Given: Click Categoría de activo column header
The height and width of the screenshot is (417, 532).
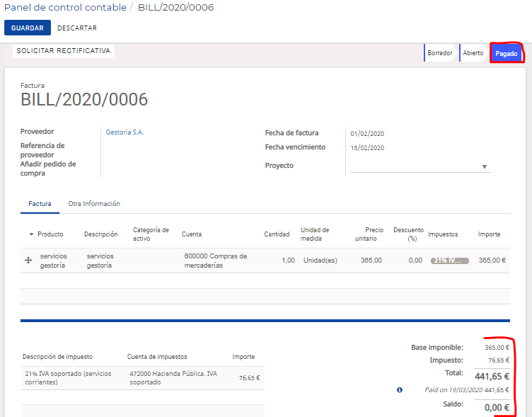Looking at the screenshot, I should click(x=151, y=234).
